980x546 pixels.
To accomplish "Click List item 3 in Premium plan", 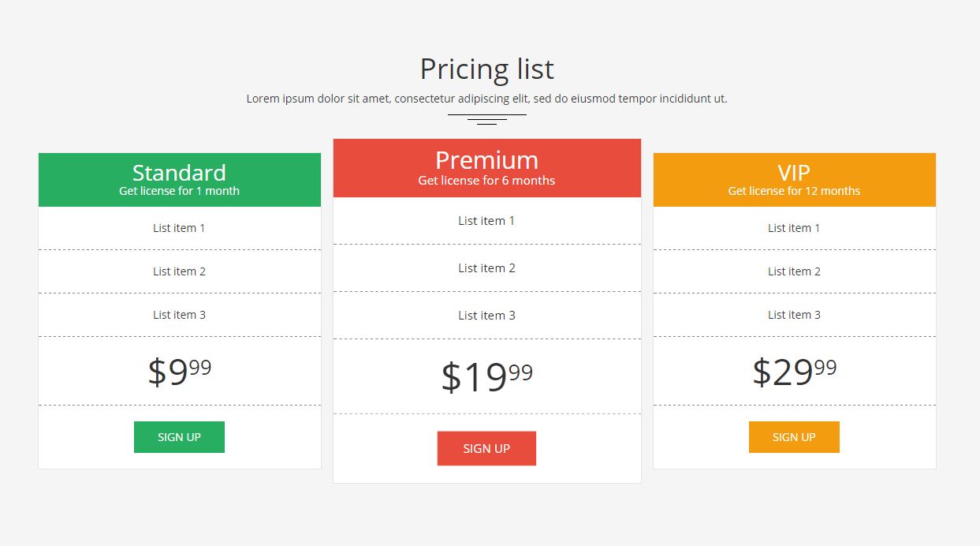I will (x=486, y=316).
